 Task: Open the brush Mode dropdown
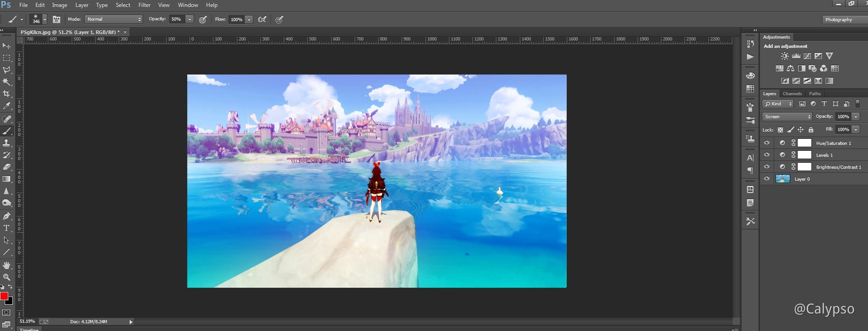114,19
